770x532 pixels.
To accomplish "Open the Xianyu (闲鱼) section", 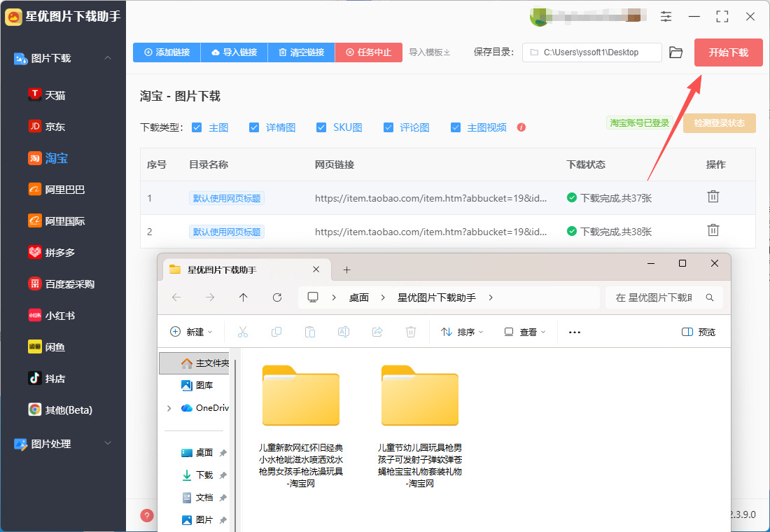I will coord(47,346).
